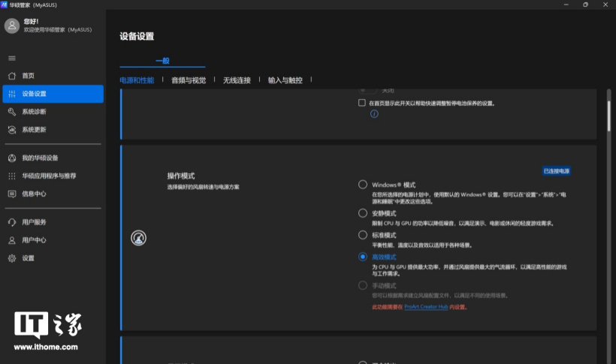The image size is (616, 364).
Task: Click the ProArt Creator Hub link
Action: point(427,307)
